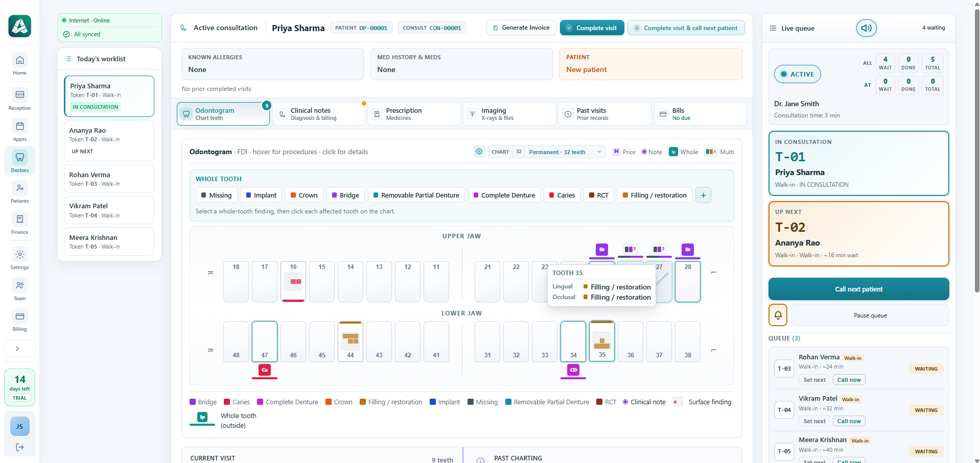Screen dimensions: 980x463
Task: Open Meera Krishnan in today's worklist
Action: (x=109, y=241)
